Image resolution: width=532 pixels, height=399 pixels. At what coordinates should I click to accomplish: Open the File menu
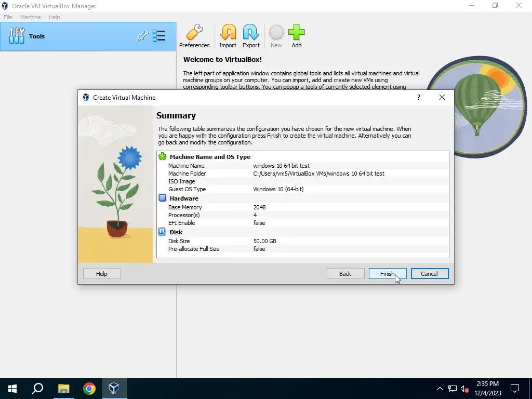[8, 17]
